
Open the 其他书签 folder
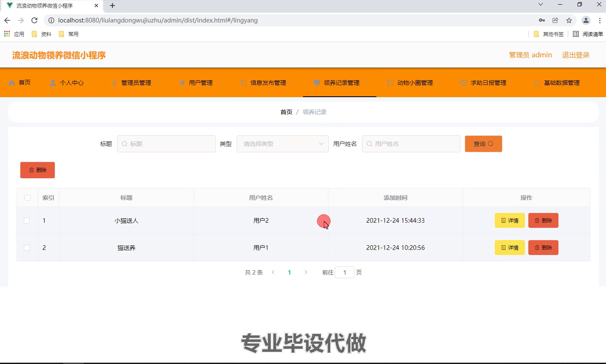coord(549,34)
